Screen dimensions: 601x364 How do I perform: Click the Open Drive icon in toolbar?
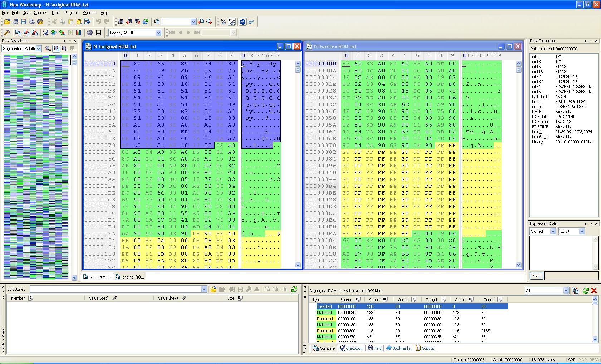pyautogui.click(x=15, y=22)
